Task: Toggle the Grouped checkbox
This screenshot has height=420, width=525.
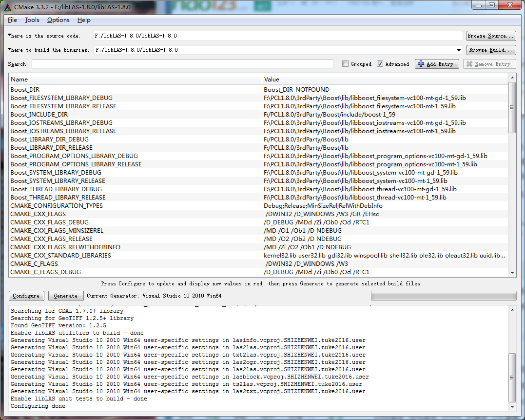Action: tap(346, 64)
